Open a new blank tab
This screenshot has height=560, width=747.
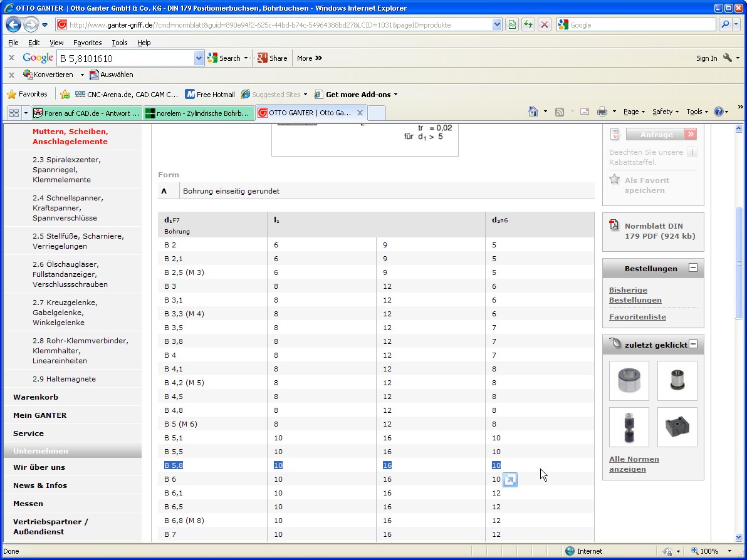[x=377, y=113]
